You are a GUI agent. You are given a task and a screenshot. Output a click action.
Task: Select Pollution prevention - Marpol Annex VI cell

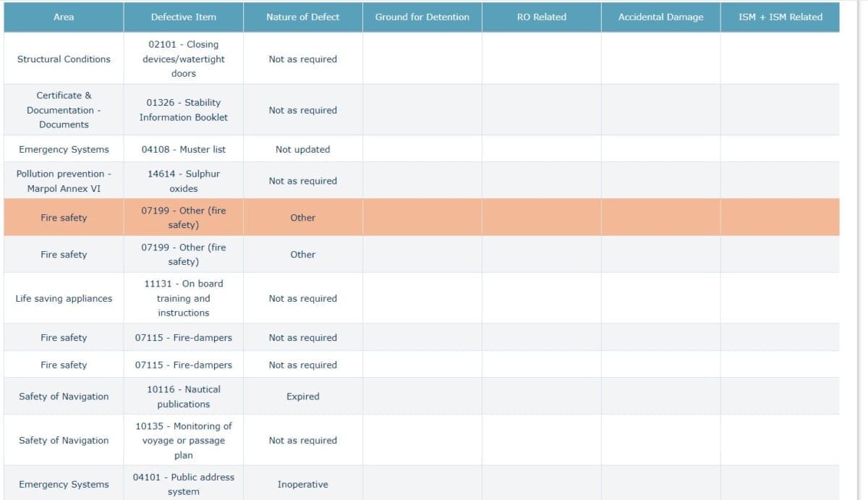[x=64, y=181]
